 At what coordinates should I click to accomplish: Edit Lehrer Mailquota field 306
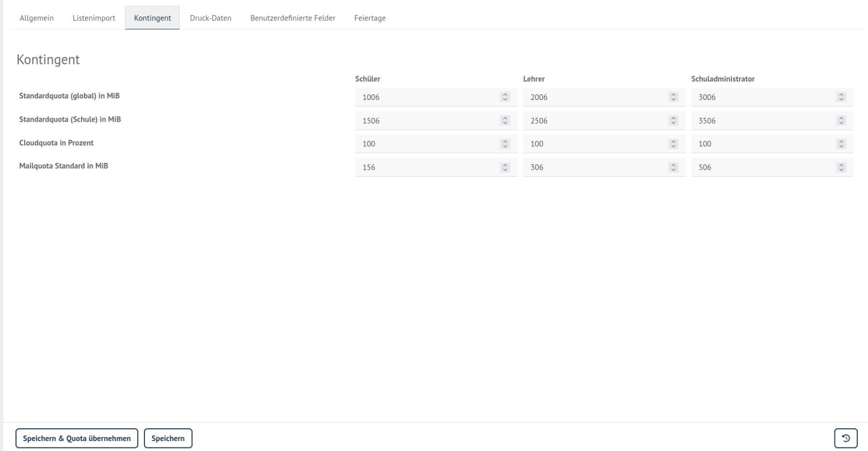pyautogui.click(x=604, y=167)
